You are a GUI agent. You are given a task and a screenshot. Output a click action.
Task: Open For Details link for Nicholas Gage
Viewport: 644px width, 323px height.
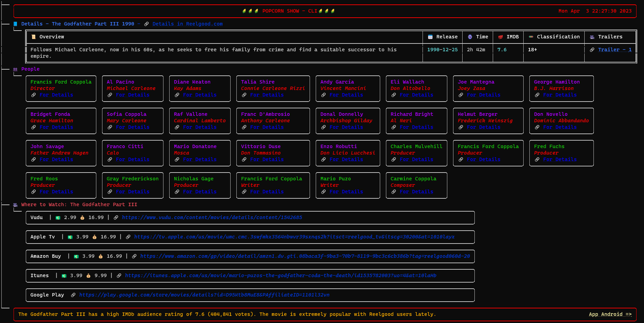(x=200, y=192)
